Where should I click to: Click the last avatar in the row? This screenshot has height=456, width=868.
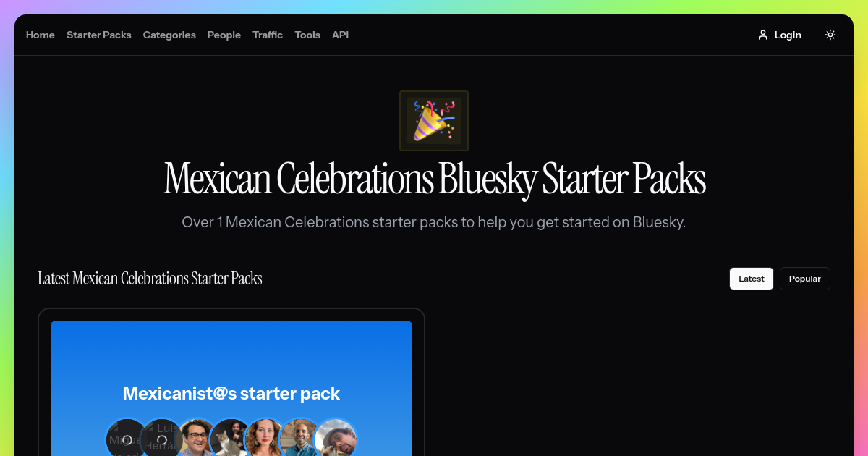[336, 439]
